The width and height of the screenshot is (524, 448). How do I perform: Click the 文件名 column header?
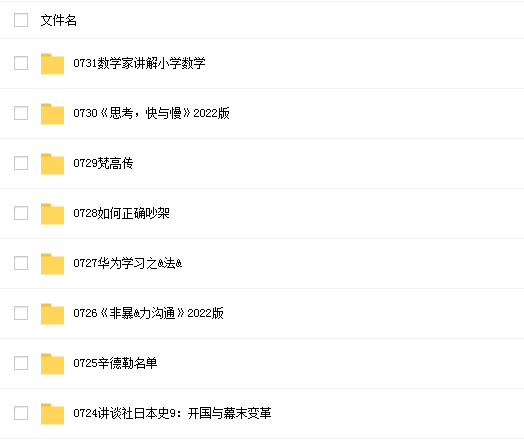pos(58,20)
